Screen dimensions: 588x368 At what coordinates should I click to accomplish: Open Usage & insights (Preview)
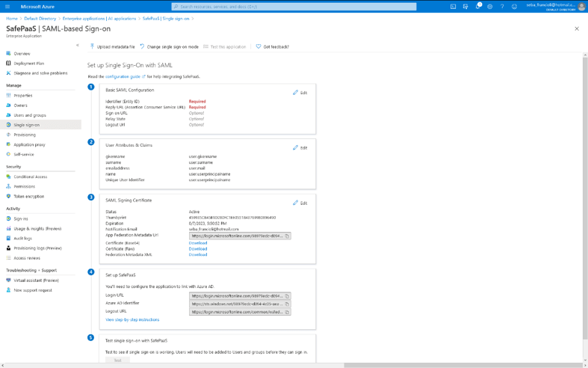37,228
